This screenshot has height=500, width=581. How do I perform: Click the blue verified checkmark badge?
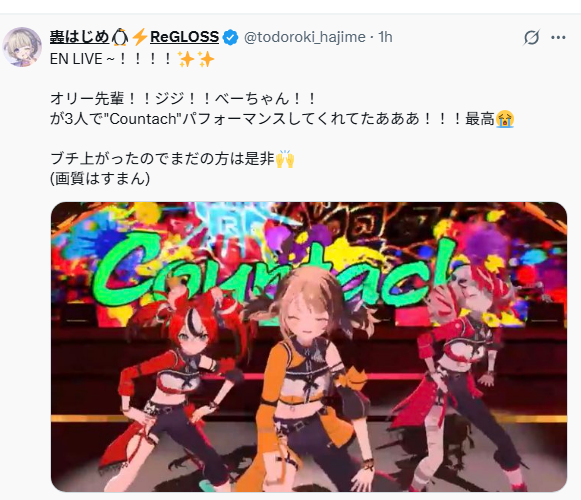(x=230, y=37)
